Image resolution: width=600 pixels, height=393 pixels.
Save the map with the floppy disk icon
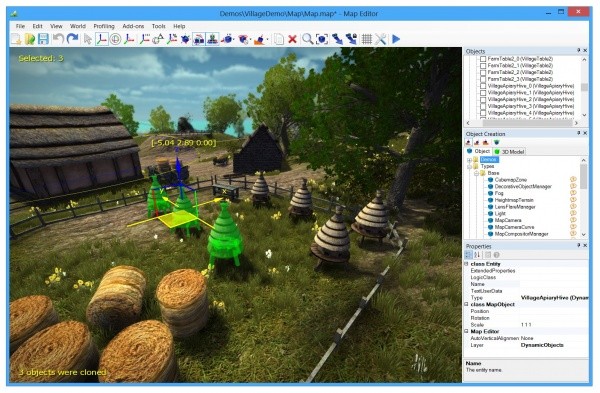click(x=43, y=39)
